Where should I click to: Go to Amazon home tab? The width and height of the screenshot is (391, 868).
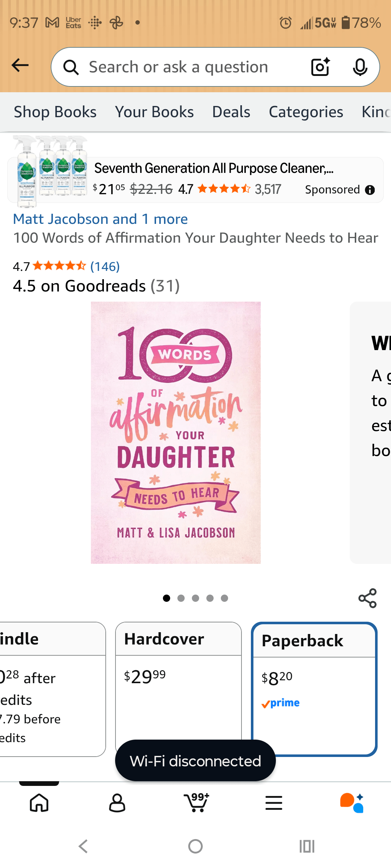pos(39,803)
